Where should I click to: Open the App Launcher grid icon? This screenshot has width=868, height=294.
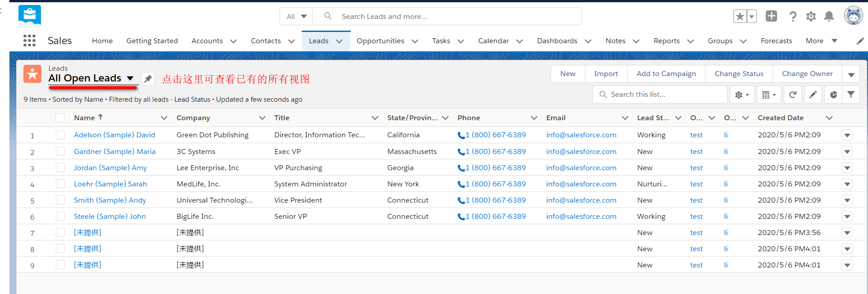pyautogui.click(x=29, y=41)
